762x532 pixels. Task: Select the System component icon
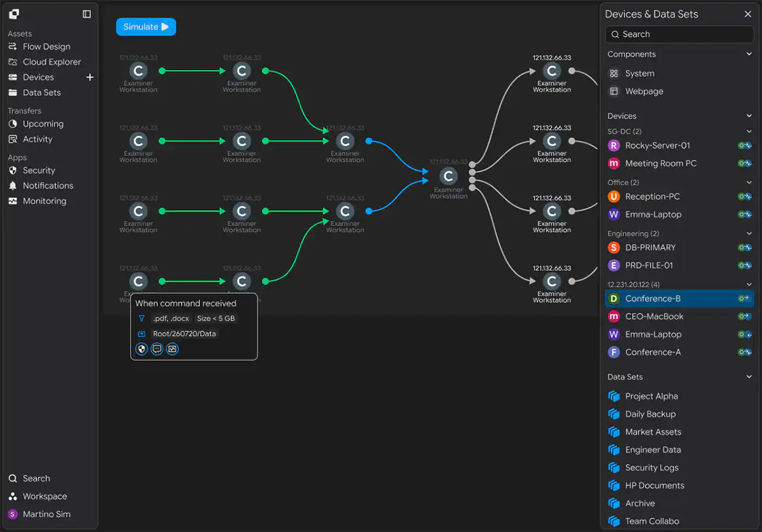tap(614, 73)
